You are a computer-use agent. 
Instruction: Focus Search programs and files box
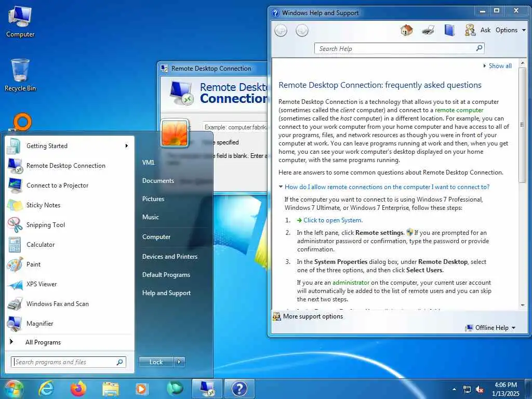pos(69,362)
